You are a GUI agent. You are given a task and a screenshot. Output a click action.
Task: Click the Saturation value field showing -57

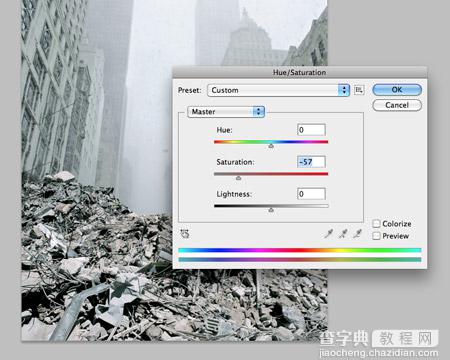[311, 162]
